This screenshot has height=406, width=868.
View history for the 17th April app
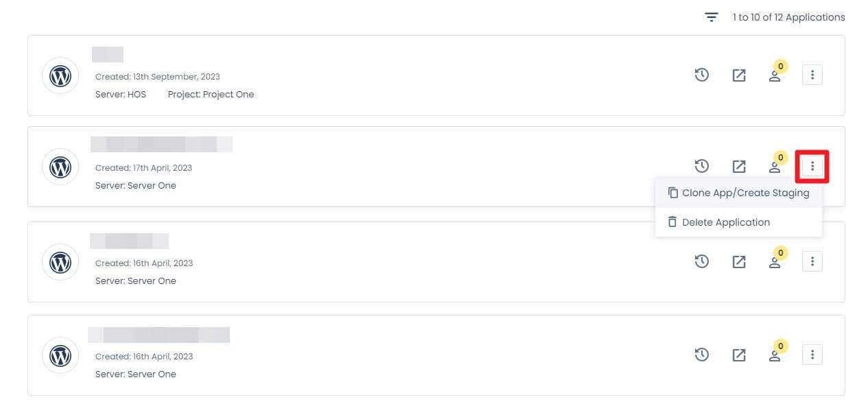701,166
